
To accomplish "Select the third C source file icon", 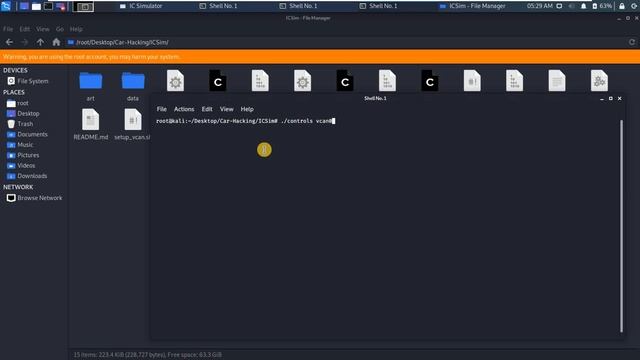I will point(430,81).
